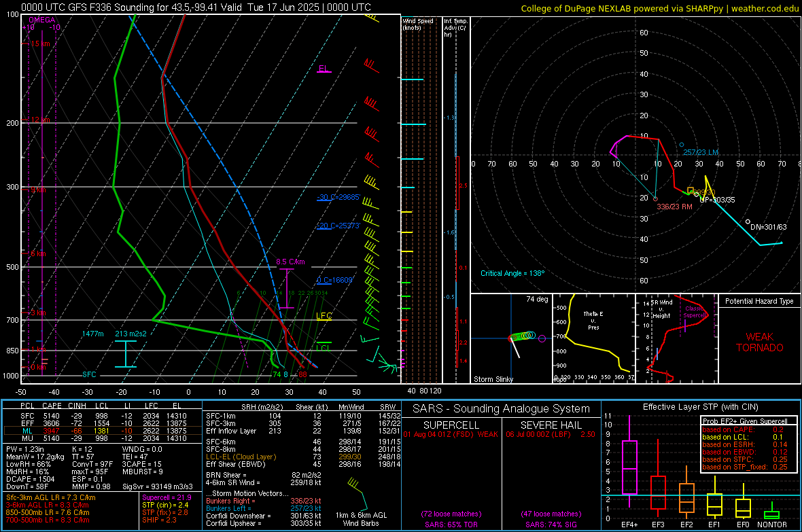The height and width of the screenshot is (532, 802).
Task: Click the green LCL level marker
Action: click(323, 348)
